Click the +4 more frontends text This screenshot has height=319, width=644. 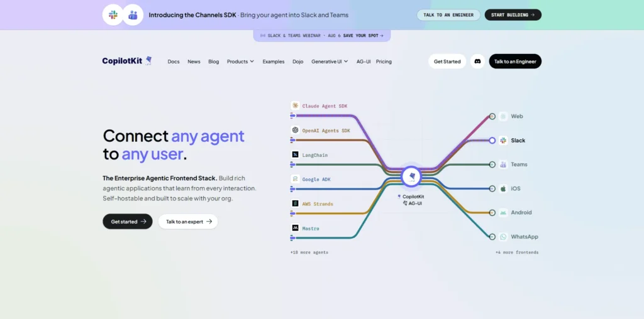coord(517,252)
